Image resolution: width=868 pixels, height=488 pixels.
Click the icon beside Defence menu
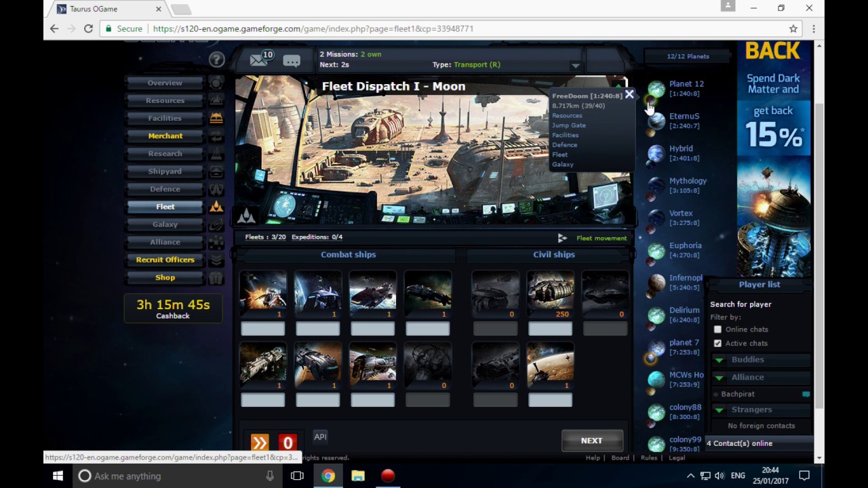216,189
